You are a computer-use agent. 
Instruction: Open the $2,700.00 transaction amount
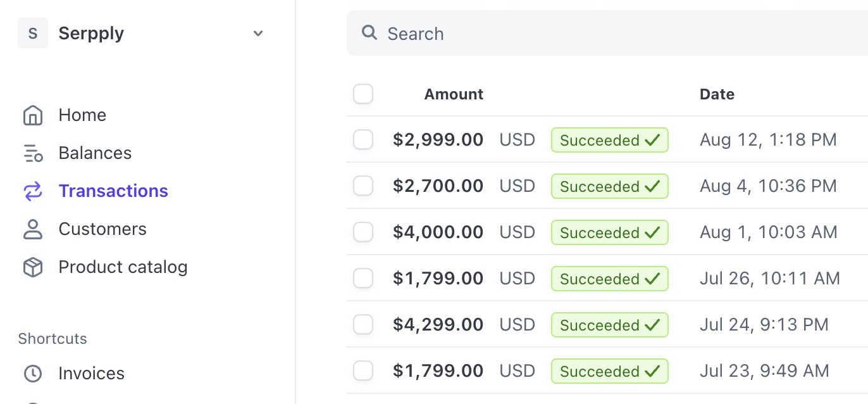coord(438,186)
